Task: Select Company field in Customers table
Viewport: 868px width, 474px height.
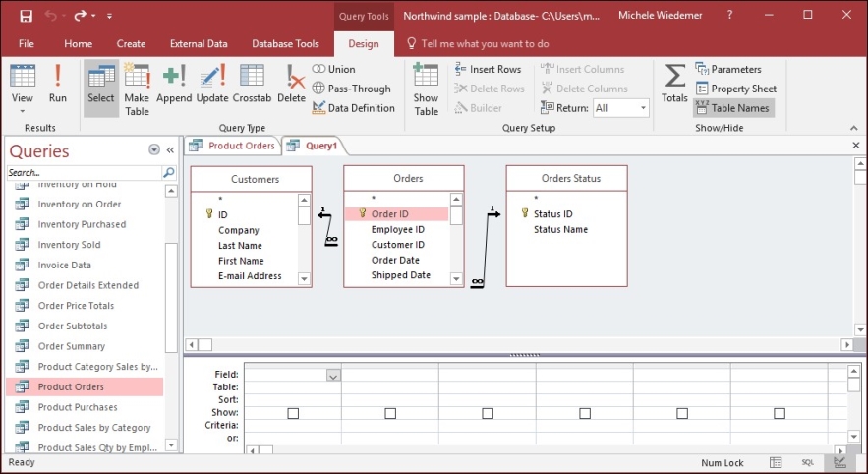Action: [239, 230]
